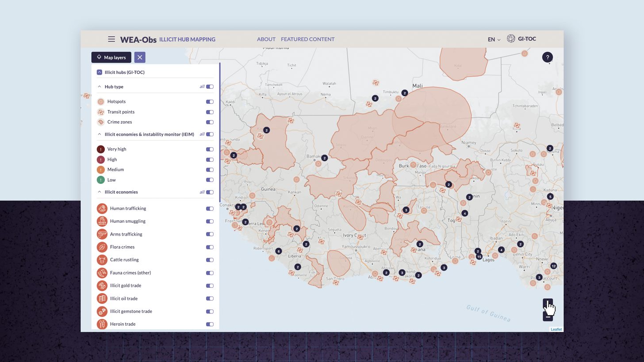Click the Very high risk icon

tap(101, 149)
